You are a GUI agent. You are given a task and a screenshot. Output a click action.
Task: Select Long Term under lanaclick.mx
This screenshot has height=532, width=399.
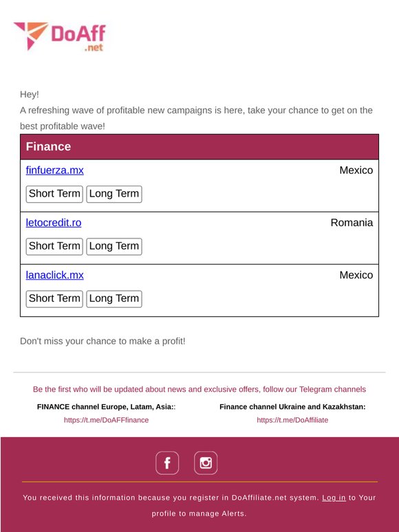(x=114, y=299)
